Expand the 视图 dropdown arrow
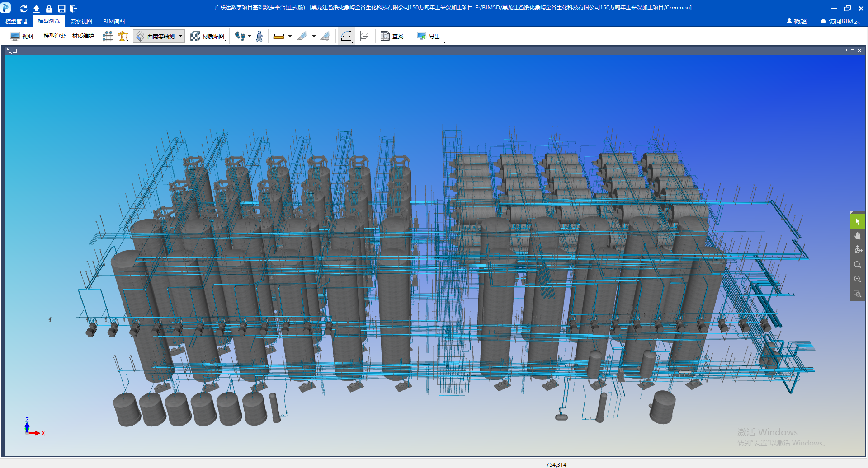The image size is (868, 468). click(x=38, y=42)
